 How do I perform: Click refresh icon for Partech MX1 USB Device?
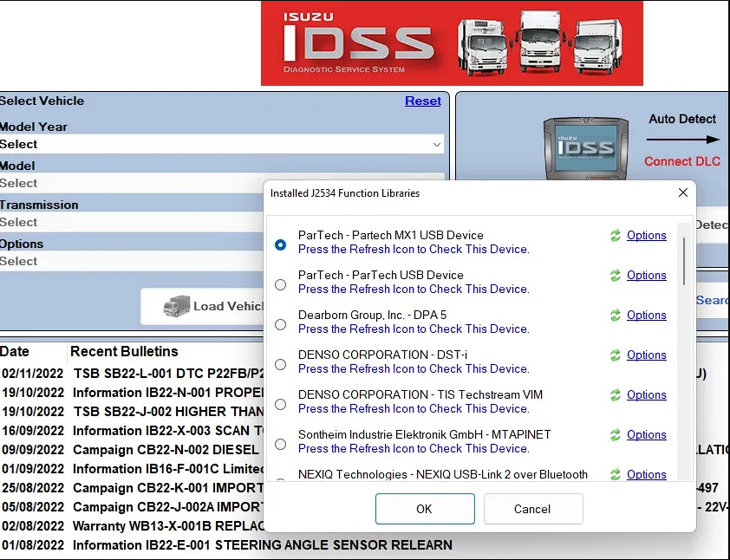click(616, 236)
